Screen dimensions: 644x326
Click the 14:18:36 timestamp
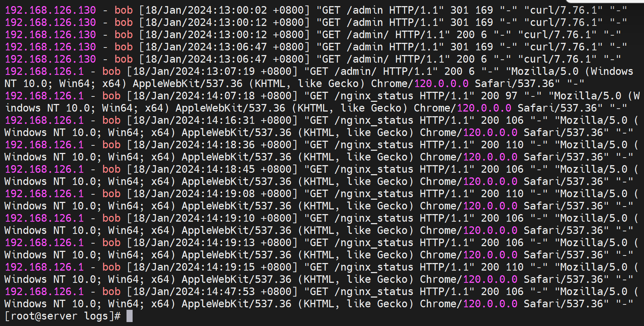tap(231, 145)
